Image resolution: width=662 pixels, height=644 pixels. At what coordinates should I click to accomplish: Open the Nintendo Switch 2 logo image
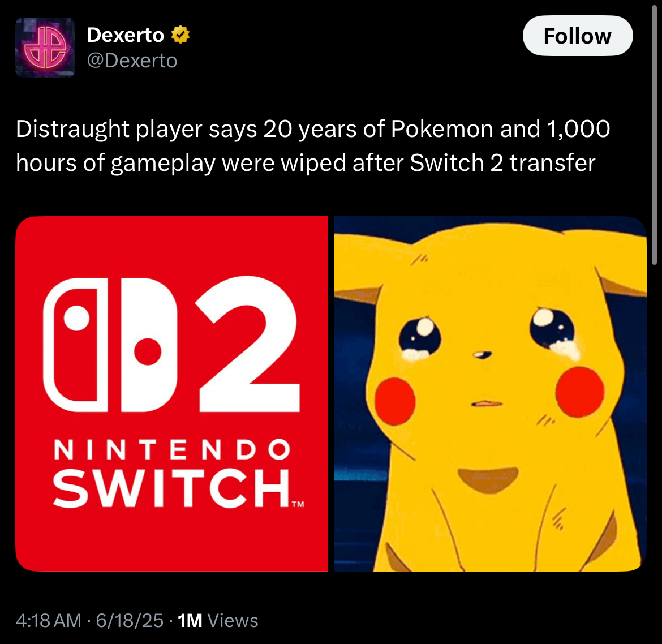click(171, 394)
